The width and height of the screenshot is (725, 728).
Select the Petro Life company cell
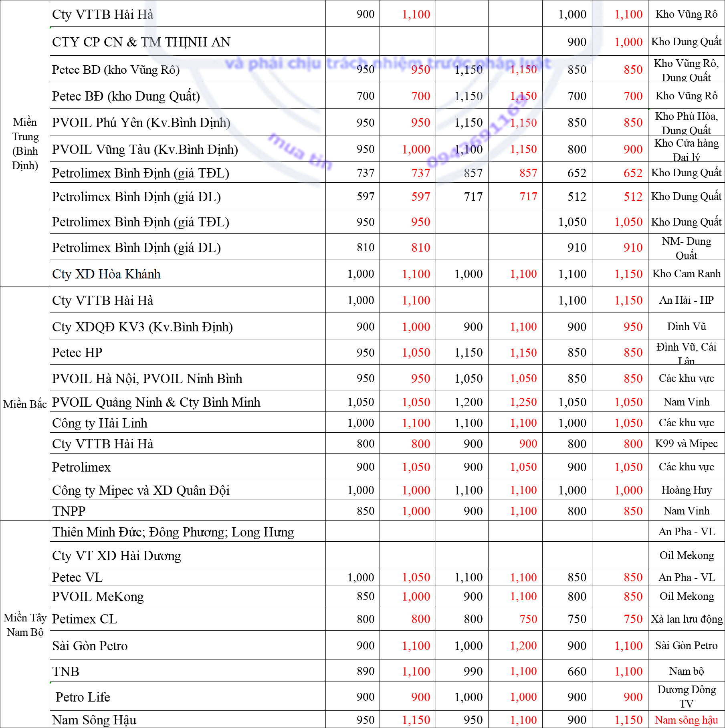pos(188,697)
